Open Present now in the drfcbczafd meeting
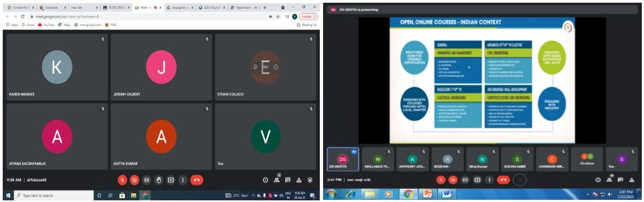 coord(170,180)
